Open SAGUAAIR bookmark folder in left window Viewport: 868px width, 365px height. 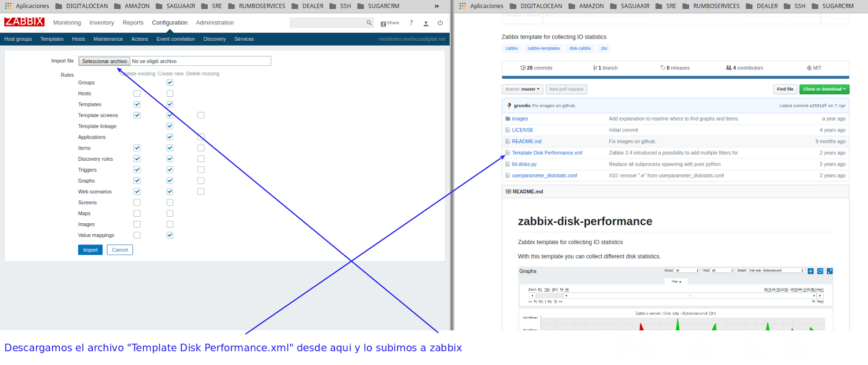(x=175, y=6)
